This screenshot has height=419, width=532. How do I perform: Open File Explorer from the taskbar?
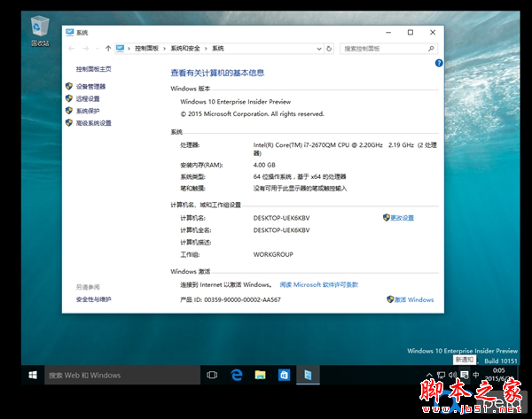click(261, 375)
